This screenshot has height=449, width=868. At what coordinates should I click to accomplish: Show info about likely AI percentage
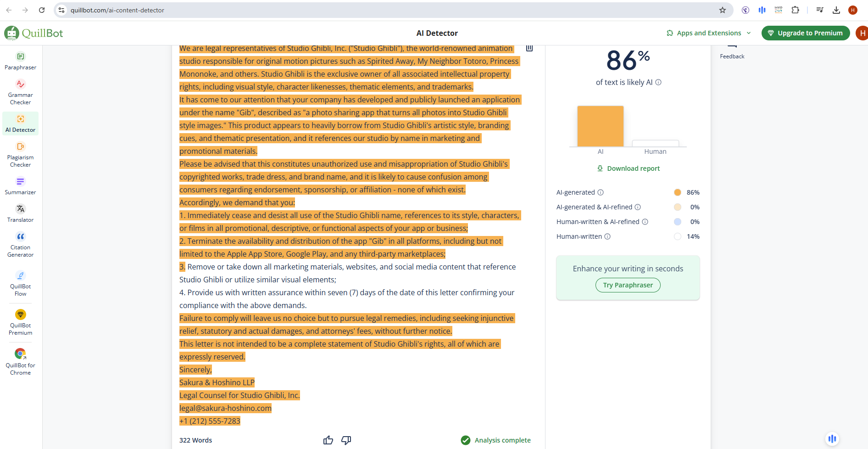click(x=658, y=83)
